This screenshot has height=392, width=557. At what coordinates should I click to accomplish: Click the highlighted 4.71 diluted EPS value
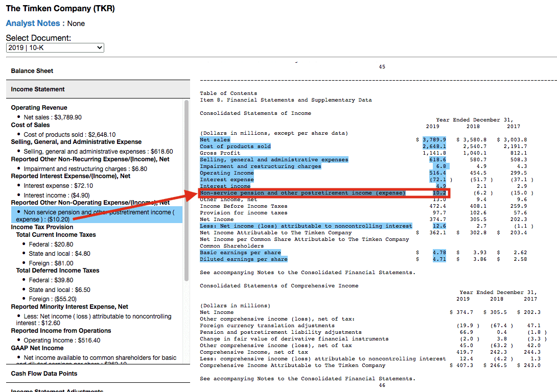point(439,259)
